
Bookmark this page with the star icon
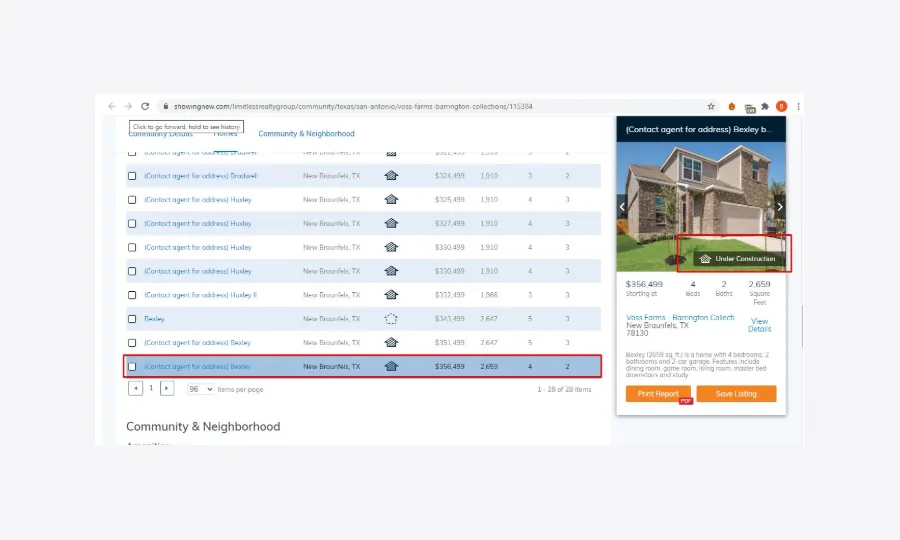pyautogui.click(x=711, y=106)
